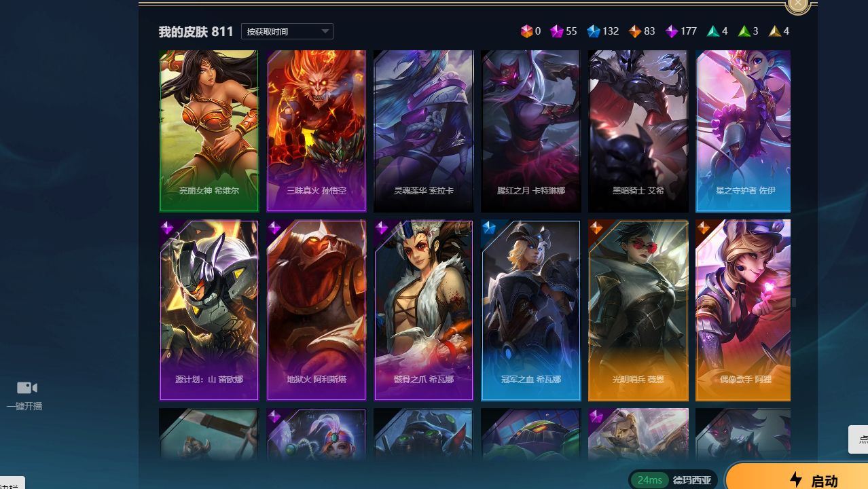The image size is (868, 489).
Task: Click the skin list scrollbar handle
Action: 793,303
